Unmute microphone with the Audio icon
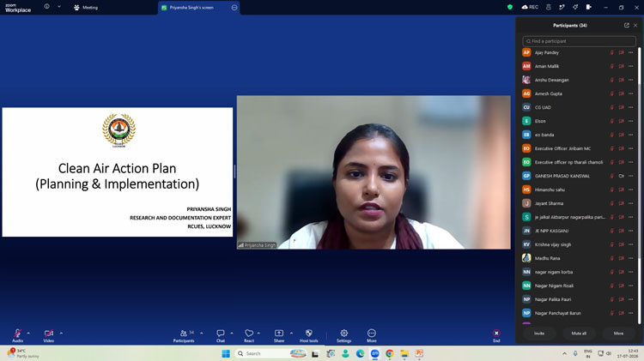 18,333
